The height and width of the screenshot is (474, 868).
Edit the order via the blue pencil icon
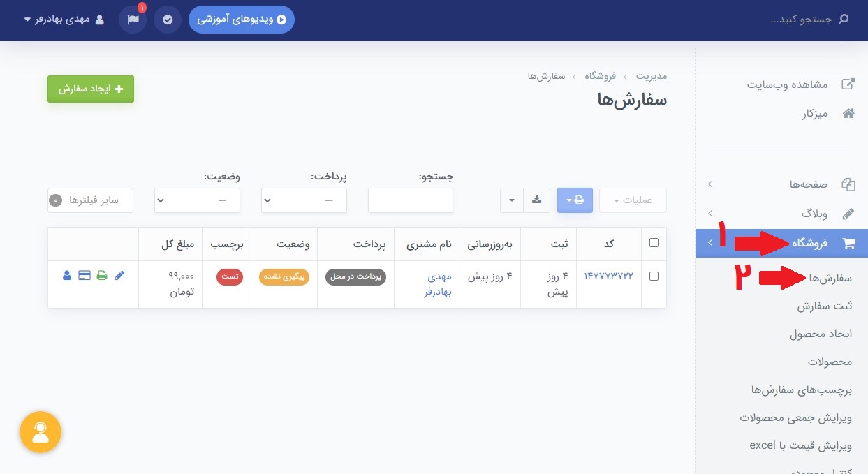point(119,275)
